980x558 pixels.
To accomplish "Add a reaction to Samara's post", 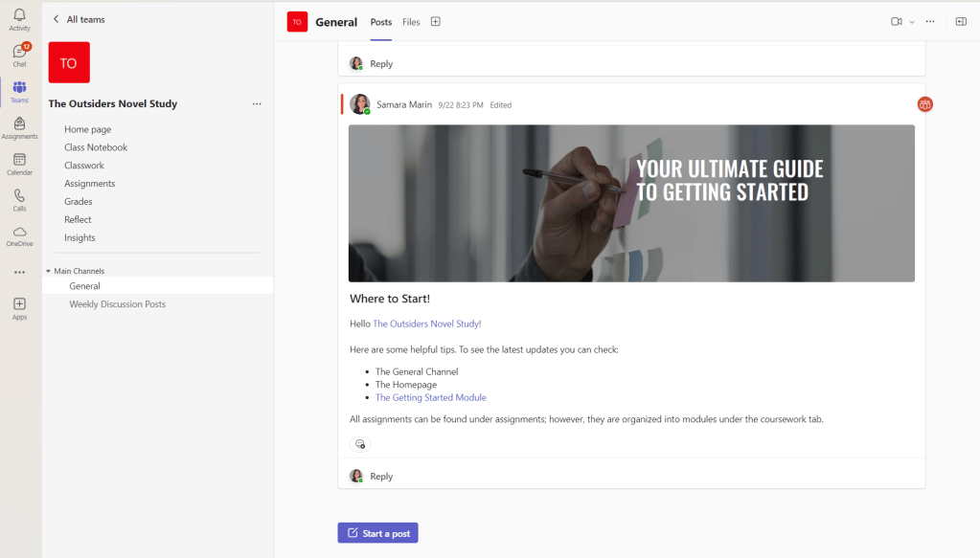I will (x=360, y=444).
